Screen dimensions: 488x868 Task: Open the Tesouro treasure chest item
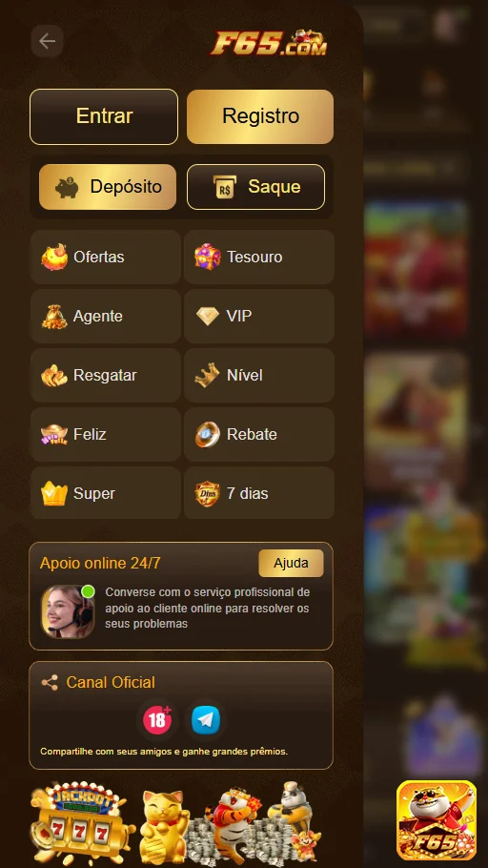259,257
